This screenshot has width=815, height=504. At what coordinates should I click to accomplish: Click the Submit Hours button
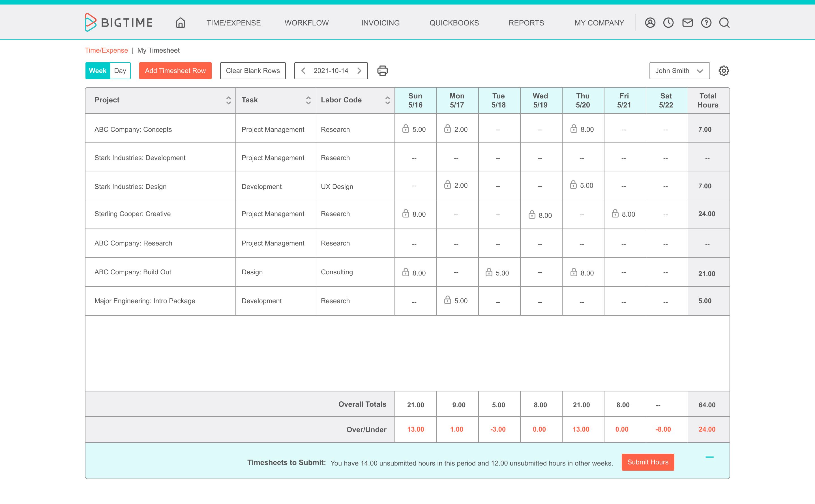(647, 462)
